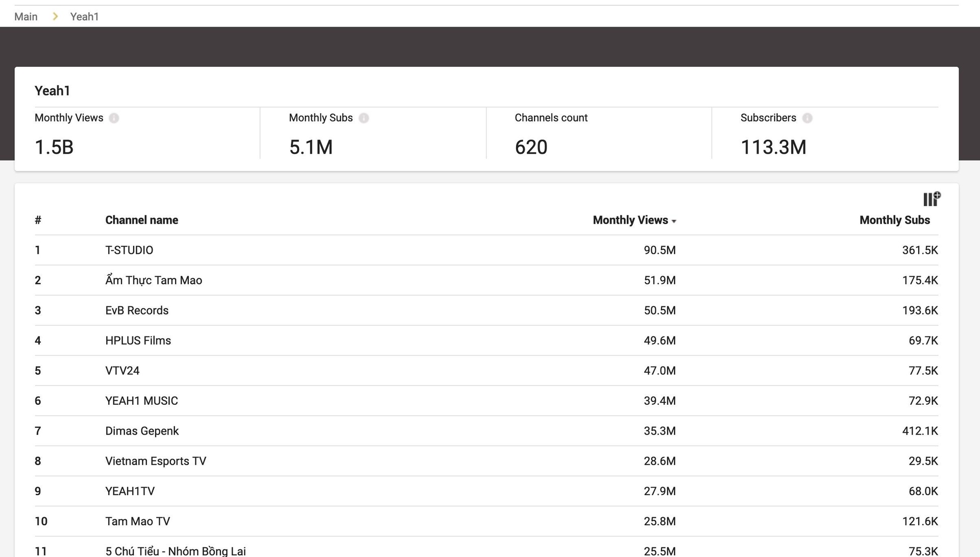Select 28.6M monthly views value
The image size is (980, 557).
[x=659, y=461]
